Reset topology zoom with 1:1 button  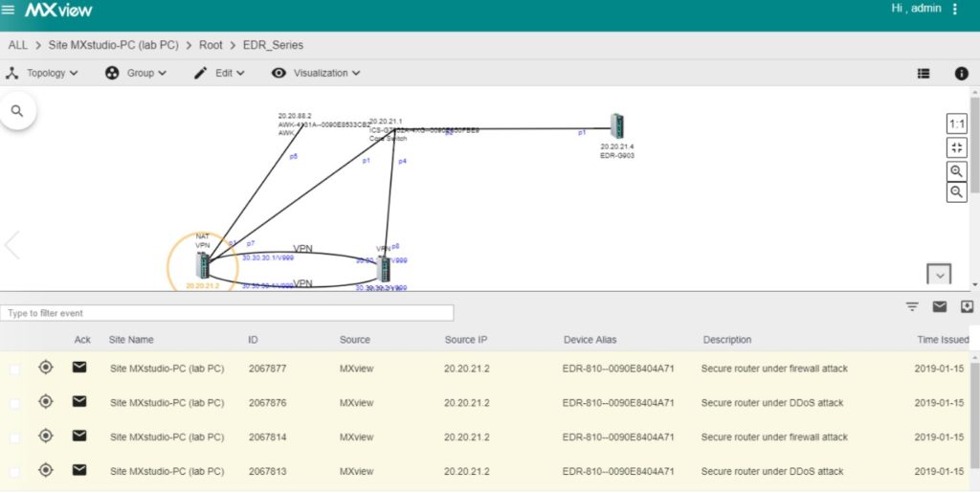[957, 123]
